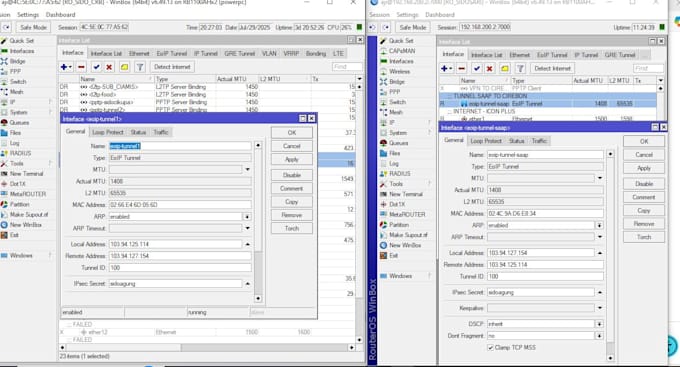Click Tunnel ID field in eoip-tunnel1 dialog
680x367 pixels.
[180, 268]
